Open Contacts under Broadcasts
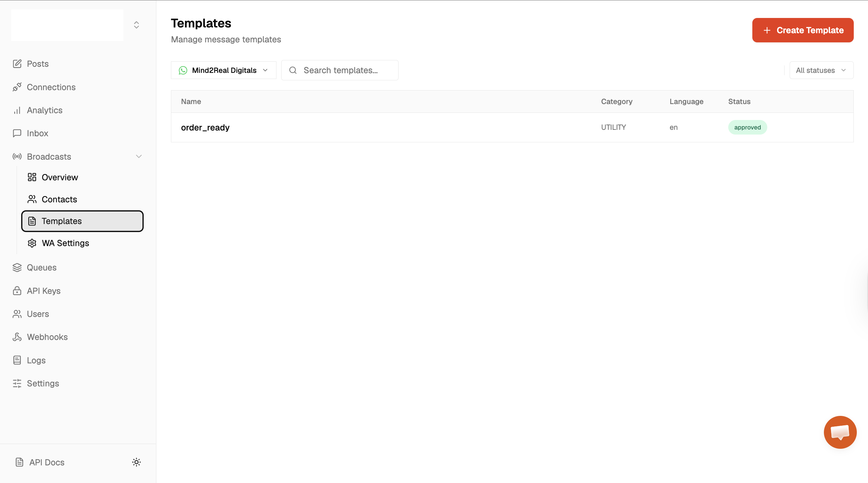The height and width of the screenshot is (483, 868). click(59, 199)
